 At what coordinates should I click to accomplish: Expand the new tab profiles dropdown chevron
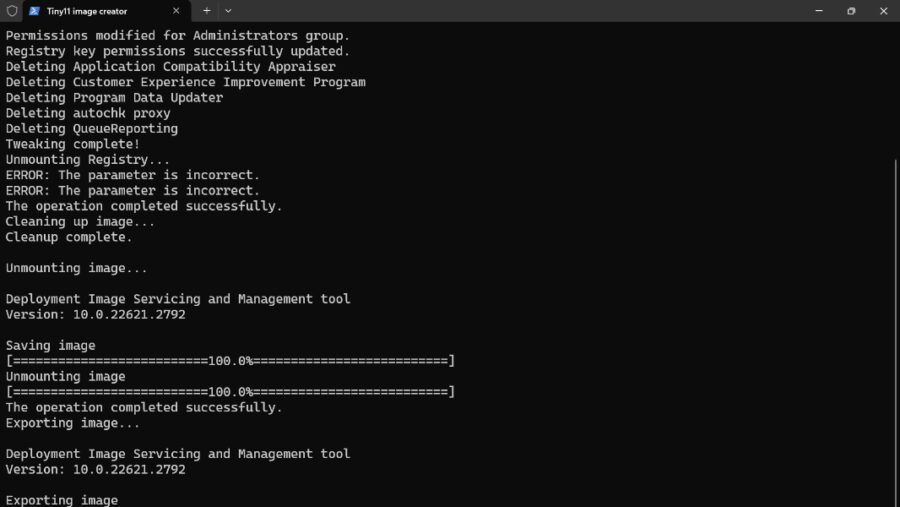(x=228, y=11)
